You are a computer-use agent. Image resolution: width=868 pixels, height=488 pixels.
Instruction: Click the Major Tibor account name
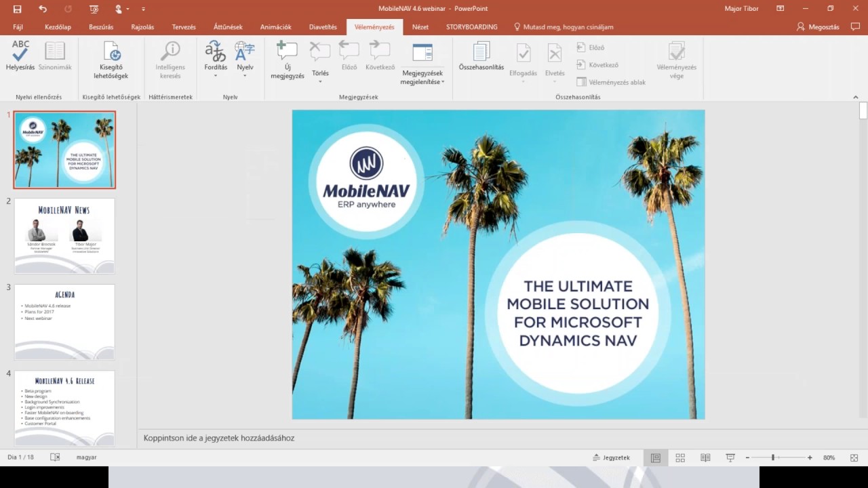[x=742, y=9]
